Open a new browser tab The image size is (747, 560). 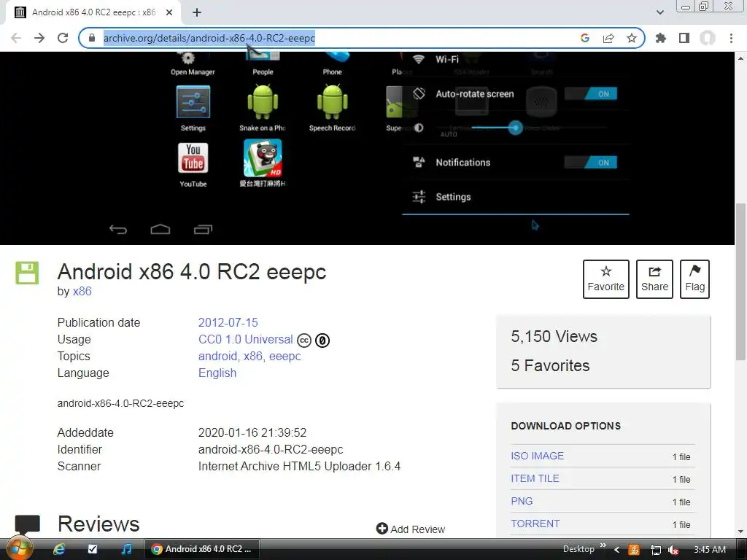(197, 12)
